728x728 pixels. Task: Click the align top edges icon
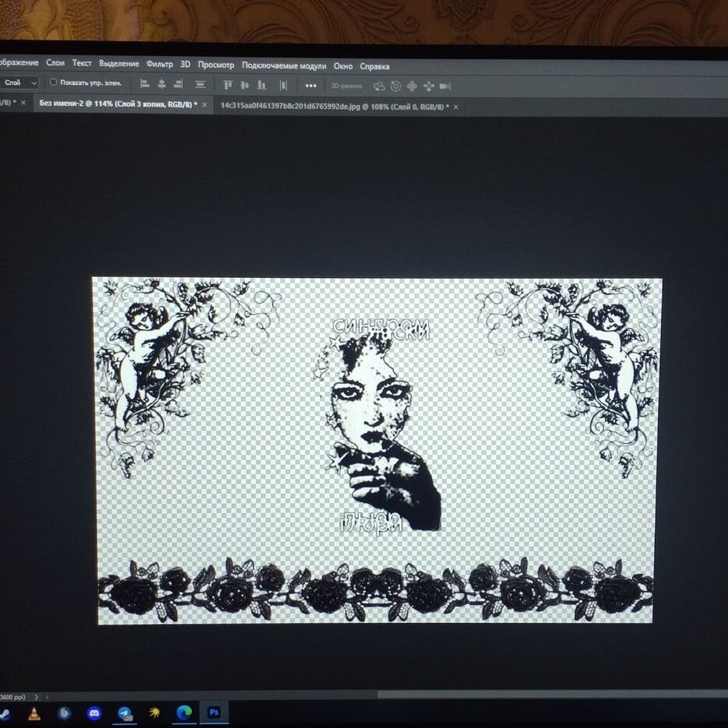point(228,85)
